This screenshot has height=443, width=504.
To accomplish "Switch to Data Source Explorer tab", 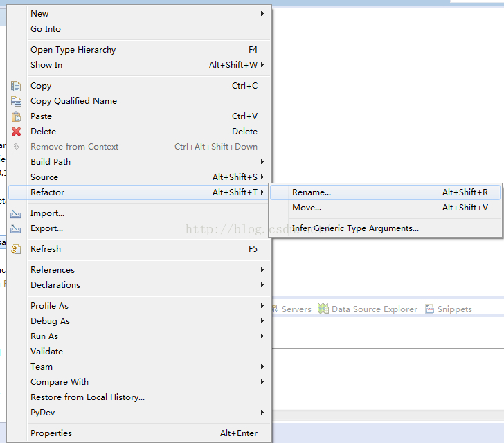I will pyautogui.click(x=368, y=309).
